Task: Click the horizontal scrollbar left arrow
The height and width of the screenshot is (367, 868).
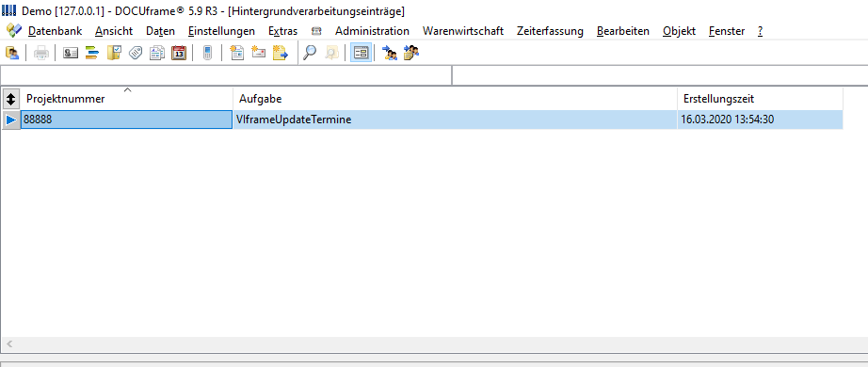Action: coord(9,344)
